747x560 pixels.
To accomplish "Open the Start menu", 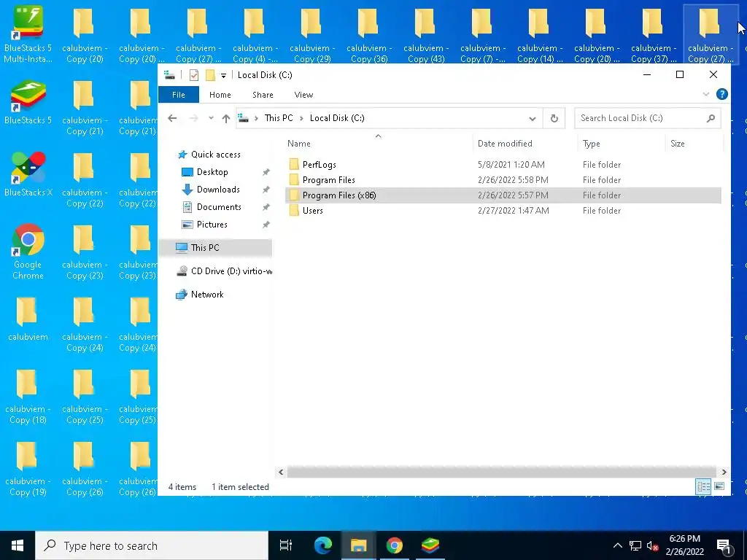I will (18, 545).
